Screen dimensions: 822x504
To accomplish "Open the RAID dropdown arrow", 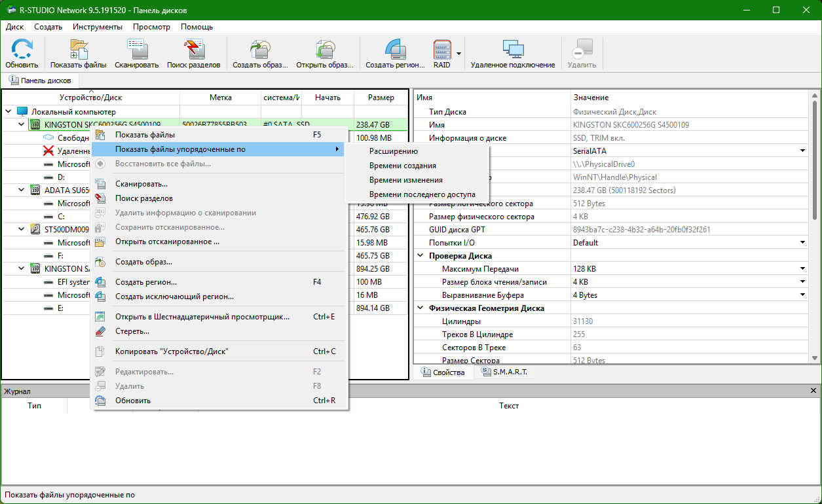I will pyautogui.click(x=459, y=54).
